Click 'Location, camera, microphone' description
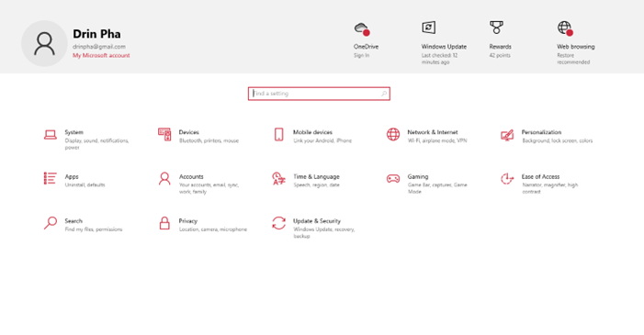644x335 pixels. pos(213,229)
